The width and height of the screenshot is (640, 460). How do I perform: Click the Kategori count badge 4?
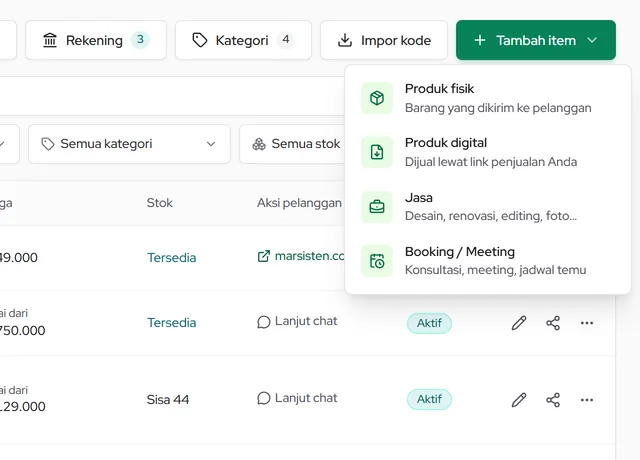click(286, 40)
